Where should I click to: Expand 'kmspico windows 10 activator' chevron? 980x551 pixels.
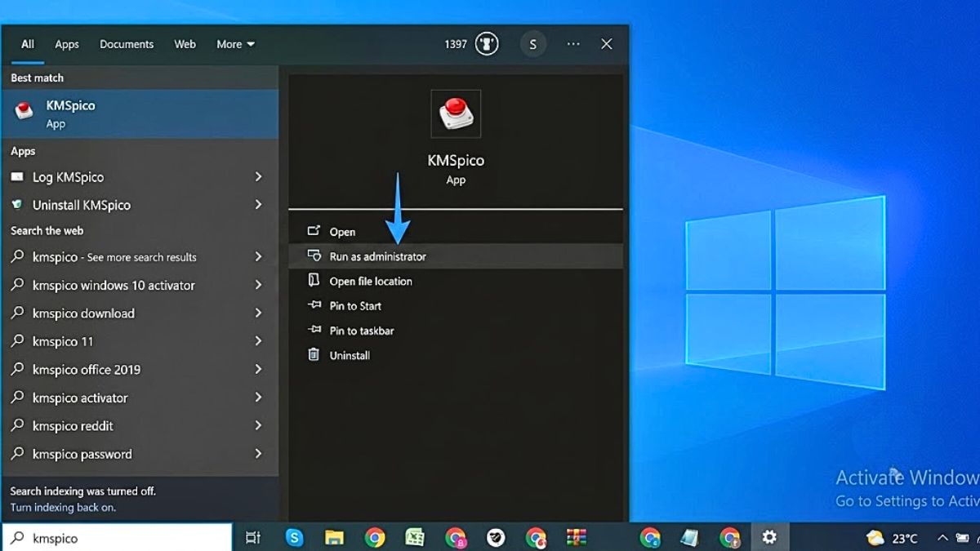pyautogui.click(x=258, y=285)
